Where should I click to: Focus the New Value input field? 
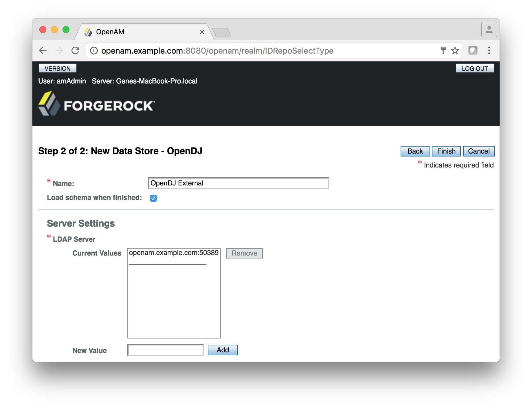click(x=166, y=350)
